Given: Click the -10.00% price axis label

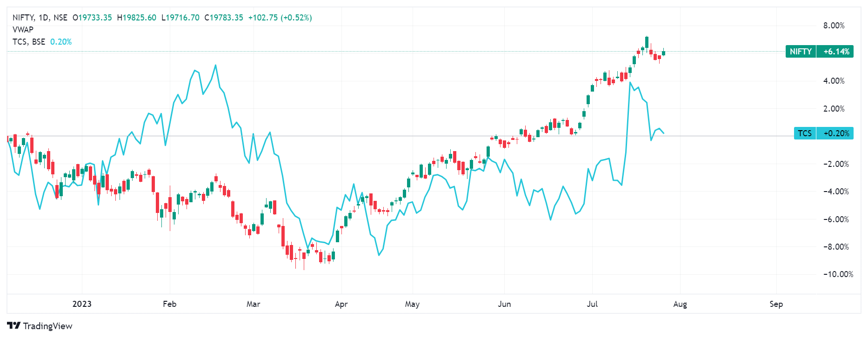Looking at the screenshot, I should tap(838, 274).
